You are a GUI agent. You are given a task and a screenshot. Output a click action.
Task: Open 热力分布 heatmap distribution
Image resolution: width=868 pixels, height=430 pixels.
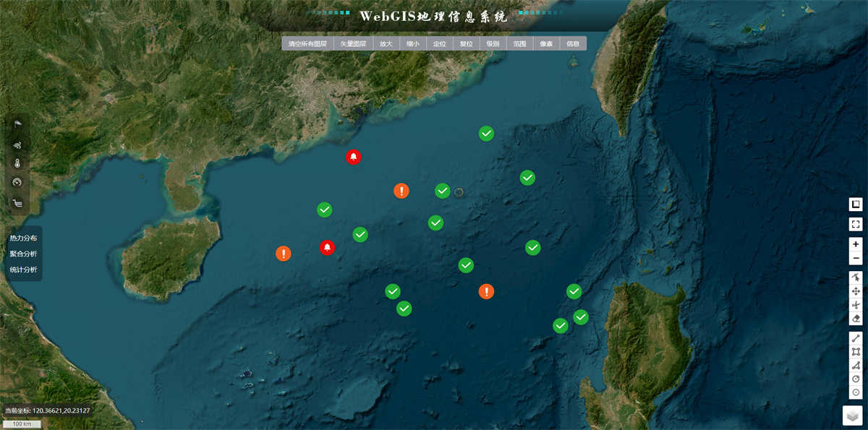23,238
